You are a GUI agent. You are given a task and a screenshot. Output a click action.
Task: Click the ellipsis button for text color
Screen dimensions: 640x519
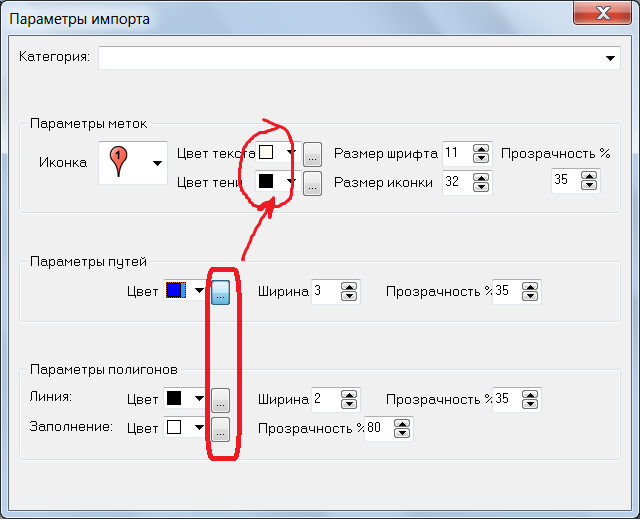[312, 154]
